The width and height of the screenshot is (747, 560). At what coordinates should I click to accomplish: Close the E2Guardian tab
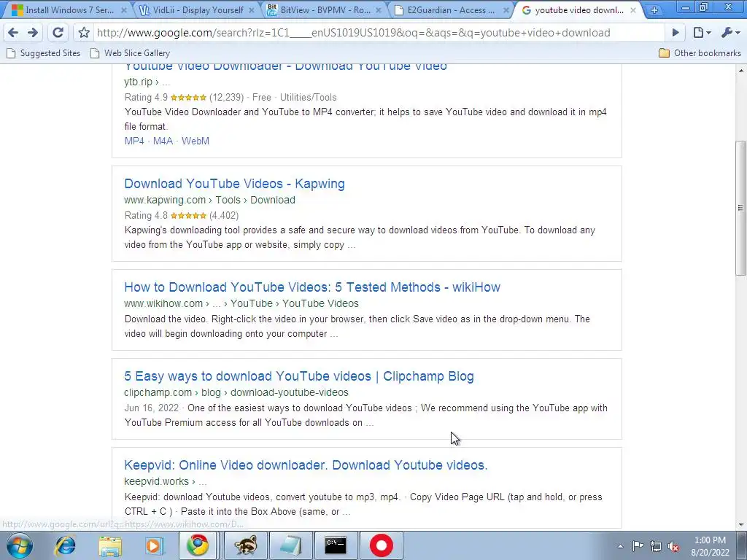506,10
